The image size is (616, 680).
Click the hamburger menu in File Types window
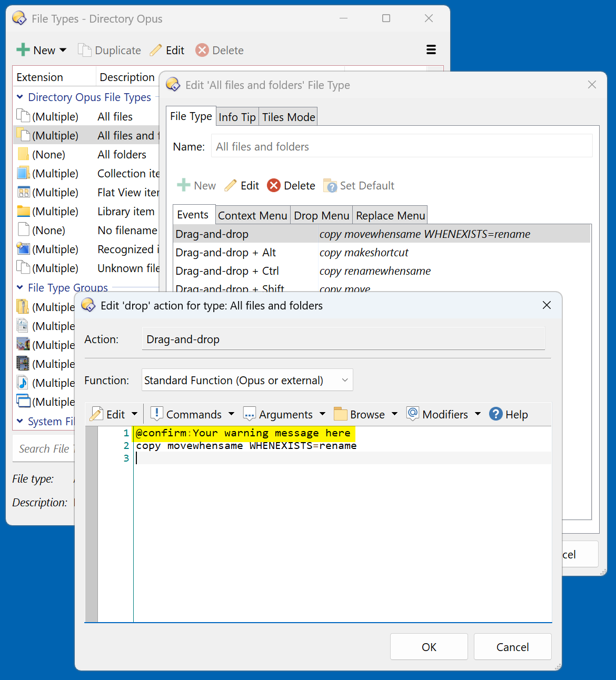[x=431, y=50]
